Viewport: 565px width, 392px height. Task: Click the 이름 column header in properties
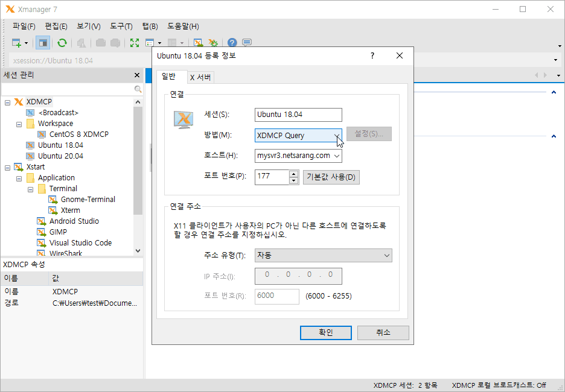(x=25, y=278)
